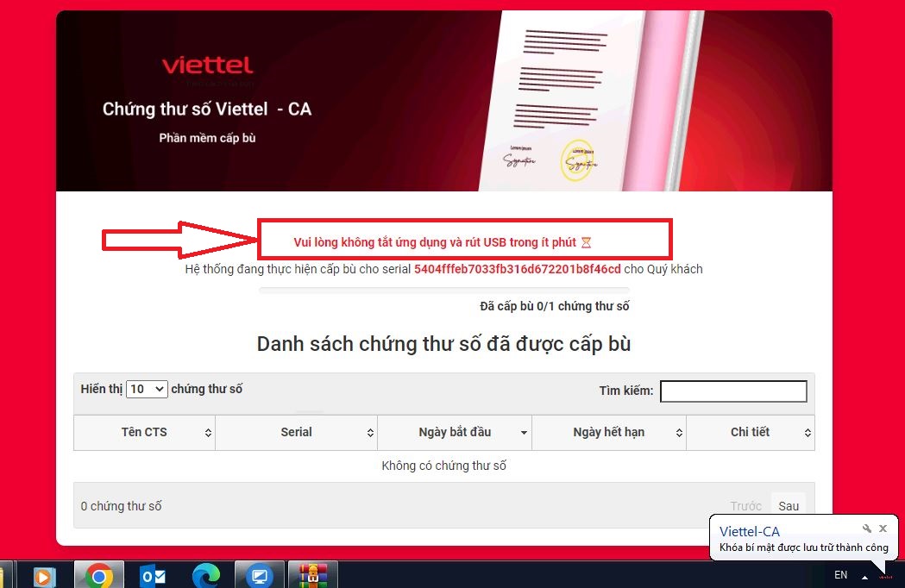The width and height of the screenshot is (905, 588).
Task: Click inside the Tìm kiếm search field
Action: [733, 391]
